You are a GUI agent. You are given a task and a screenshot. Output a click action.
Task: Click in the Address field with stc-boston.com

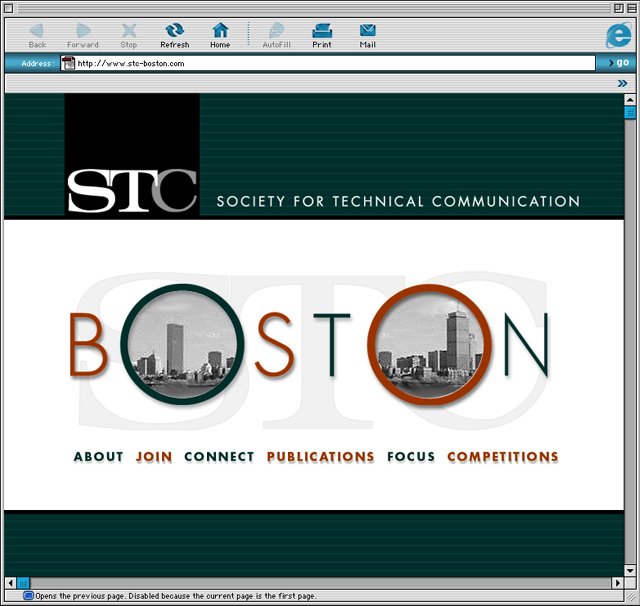point(328,63)
